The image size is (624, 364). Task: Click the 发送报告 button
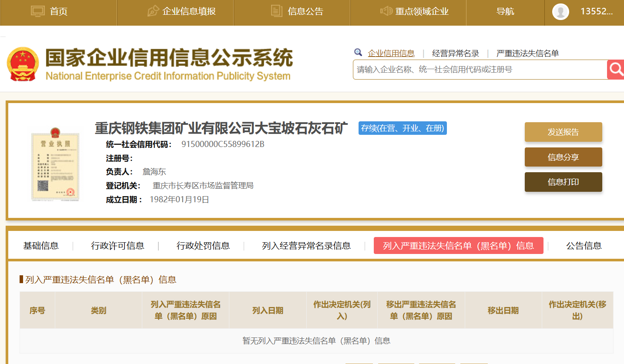click(x=564, y=132)
